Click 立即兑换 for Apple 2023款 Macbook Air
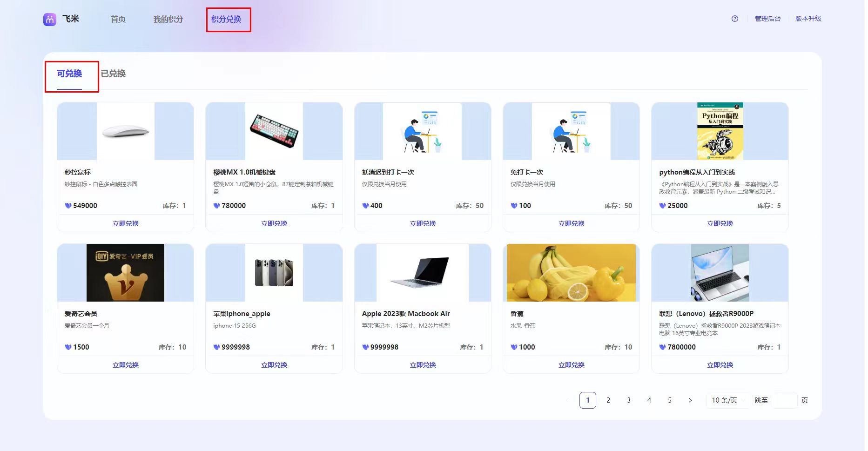 click(x=423, y=365)
